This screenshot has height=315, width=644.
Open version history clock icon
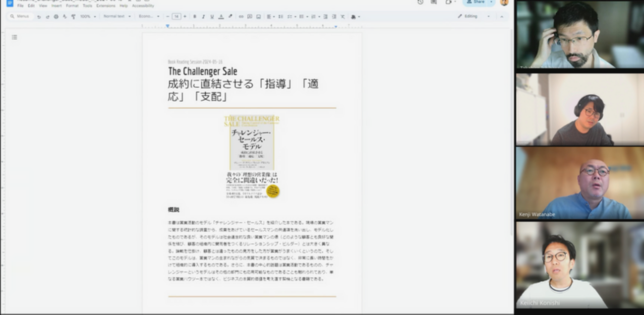click(420, 2)
